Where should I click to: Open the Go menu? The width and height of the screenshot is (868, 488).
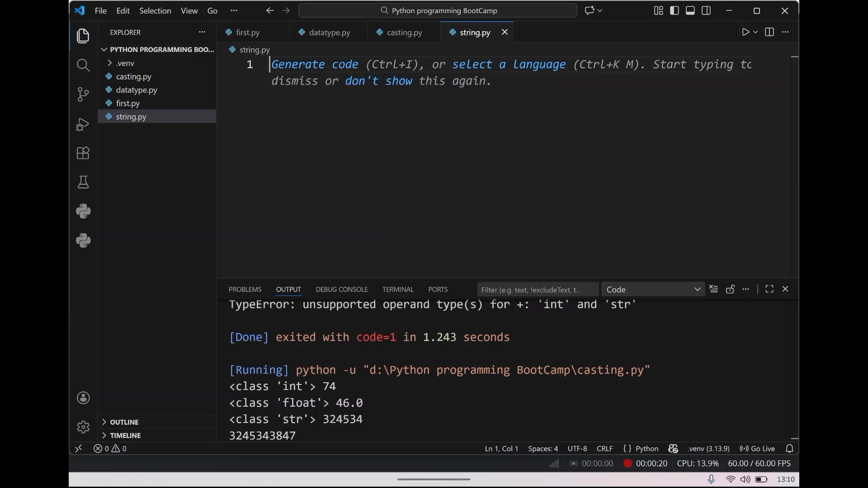coord(212,11)
